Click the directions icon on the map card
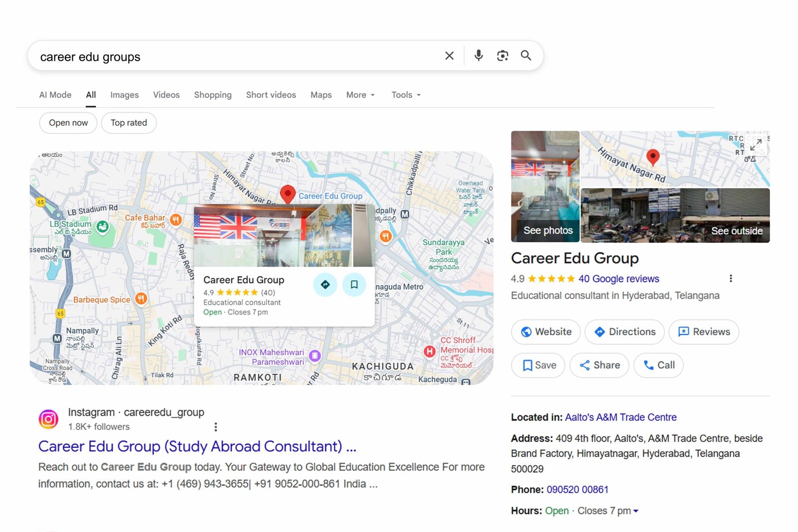 (325, 285)
